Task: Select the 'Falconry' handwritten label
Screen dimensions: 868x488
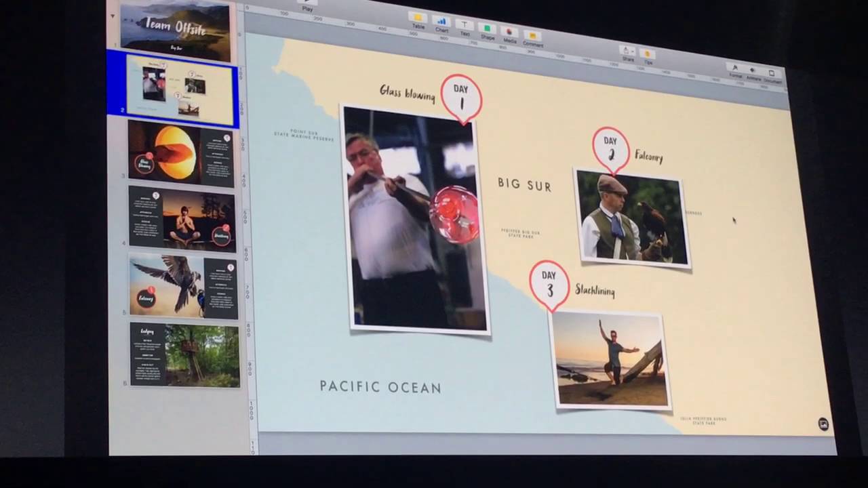Action: click(x=649, y=156)
